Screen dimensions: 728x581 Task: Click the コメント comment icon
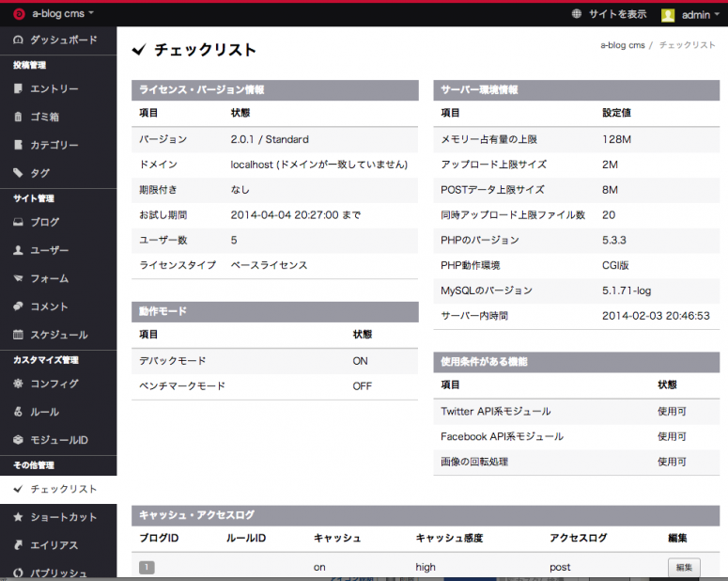coord(18,307)
